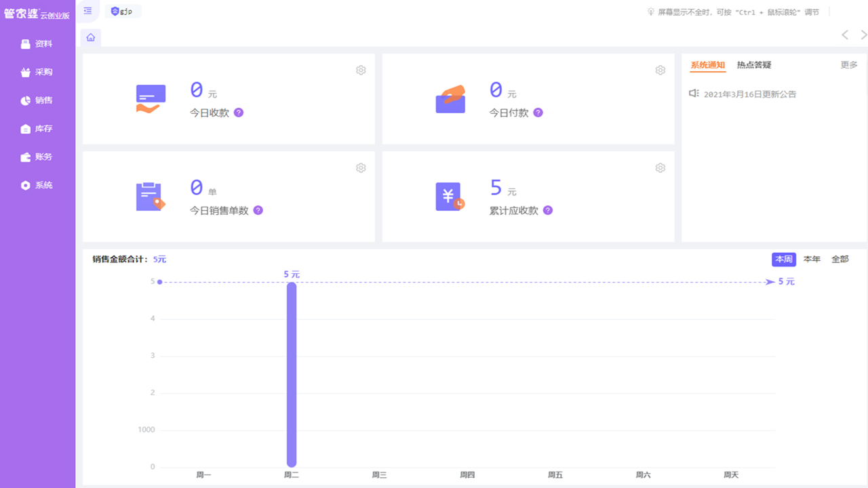Switch chart range to 全部
This screenshot has width=868, height=488.
[840, 260]
